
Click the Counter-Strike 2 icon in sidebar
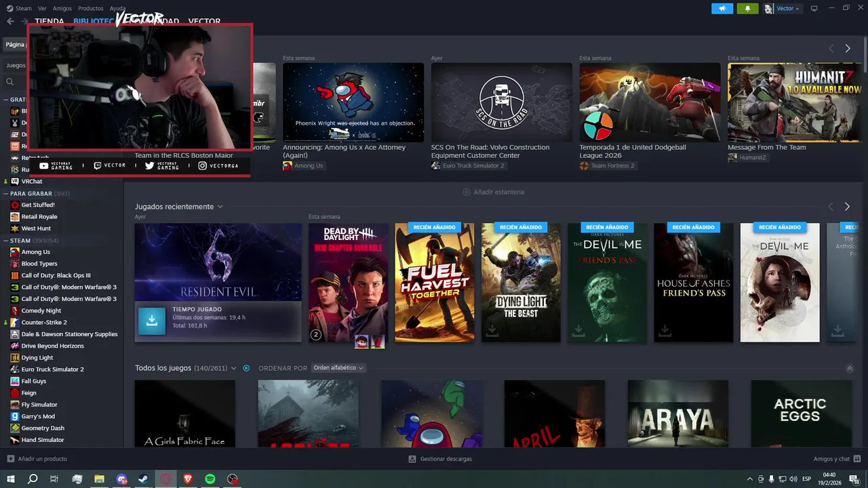coord(15,322)
